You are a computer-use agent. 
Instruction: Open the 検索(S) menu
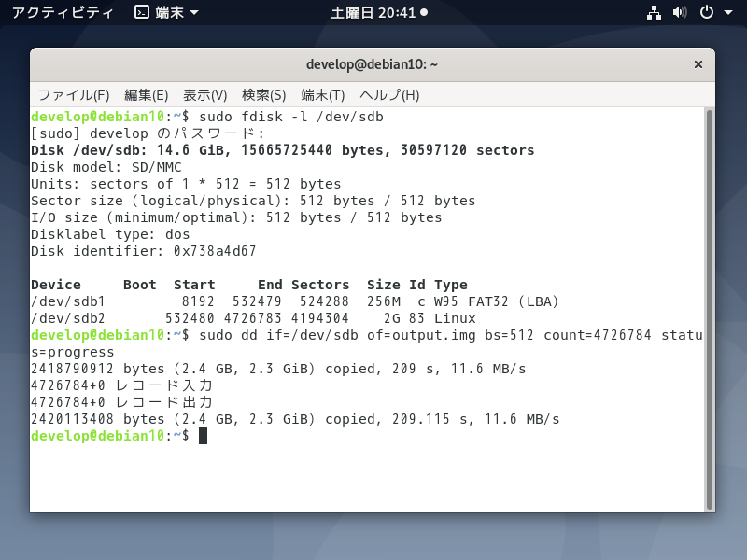point(264,95)
